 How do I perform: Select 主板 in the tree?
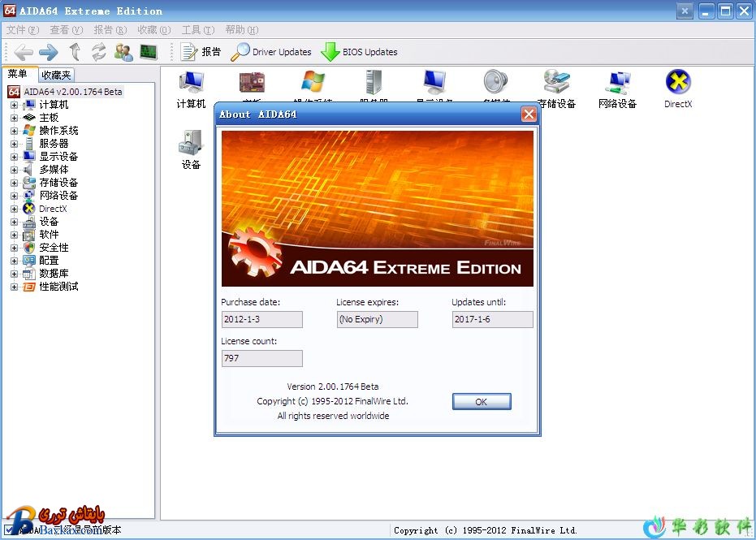pyautogui.click(x=49, y=118)
